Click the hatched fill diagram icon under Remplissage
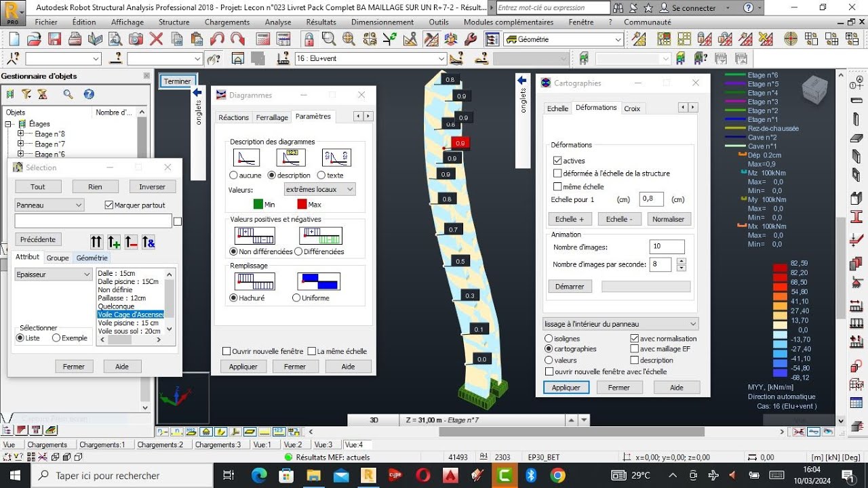 tap(254, 281)
